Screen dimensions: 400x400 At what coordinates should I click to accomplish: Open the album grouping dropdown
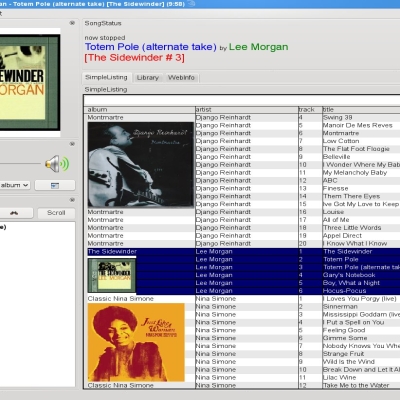click(x=15, y=185)
